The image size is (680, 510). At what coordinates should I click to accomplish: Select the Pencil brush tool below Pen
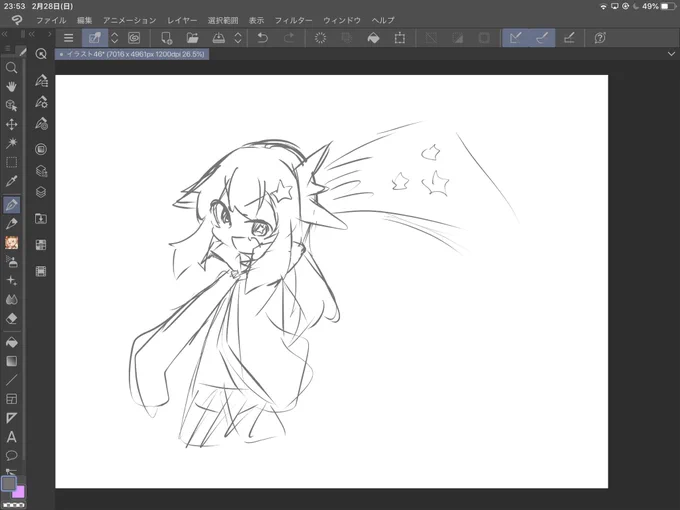coord(11,224)
